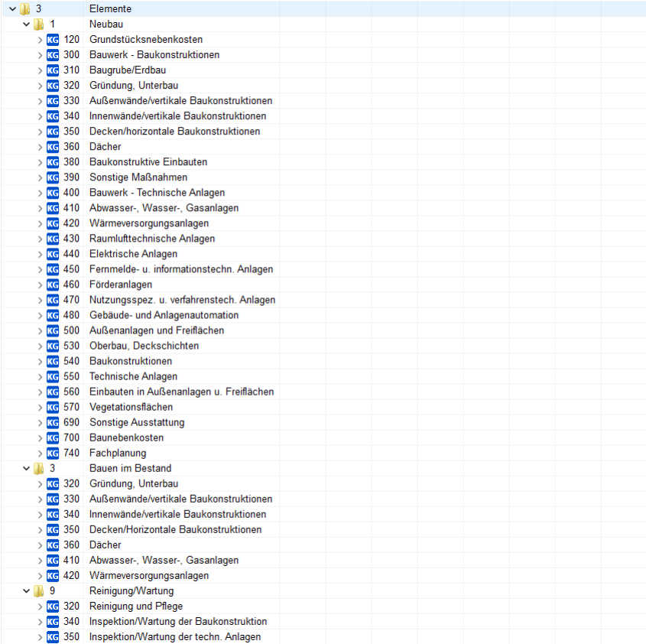Click the KG icon for Fachplanung
This screenshot has height=644, width=646.
[52, 453]
